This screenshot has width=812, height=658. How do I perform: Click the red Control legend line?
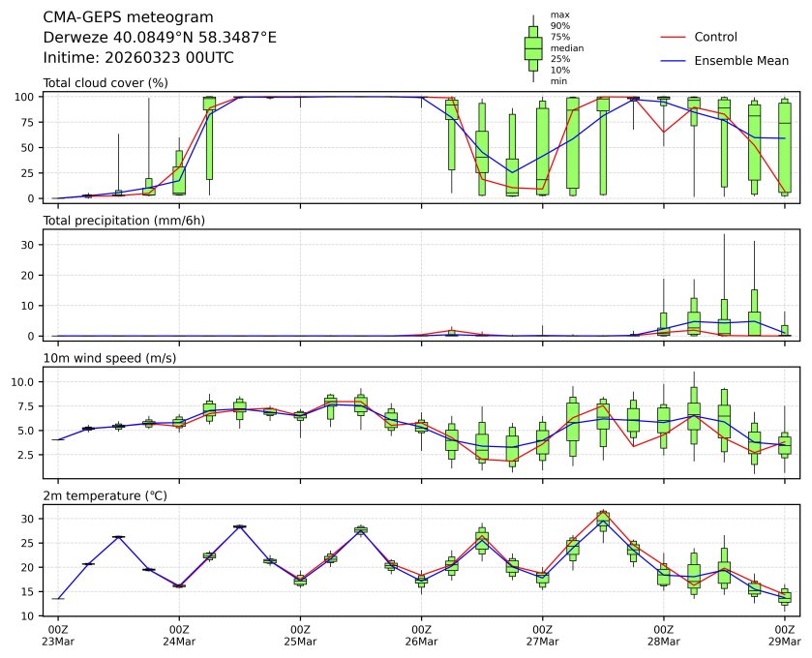673,37
